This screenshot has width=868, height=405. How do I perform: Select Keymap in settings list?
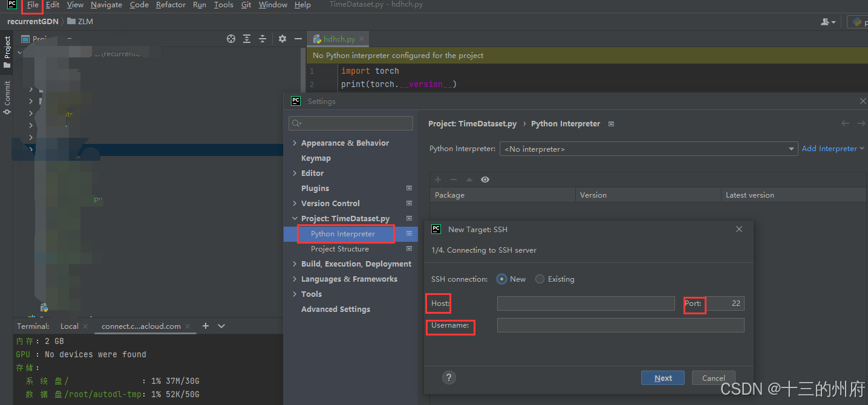point(316,158)
